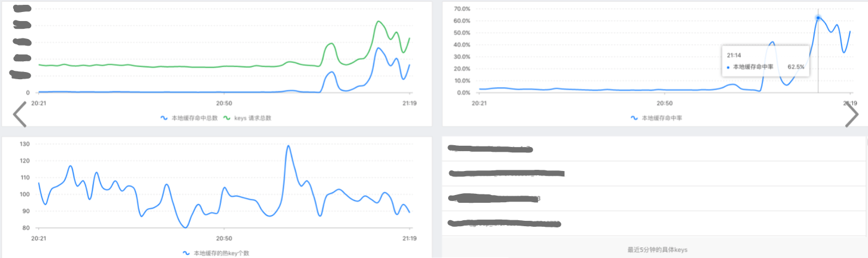Go to previous charts with left chevron
Viewport: 868px width, 258px height.
click(x=19, y=114)
